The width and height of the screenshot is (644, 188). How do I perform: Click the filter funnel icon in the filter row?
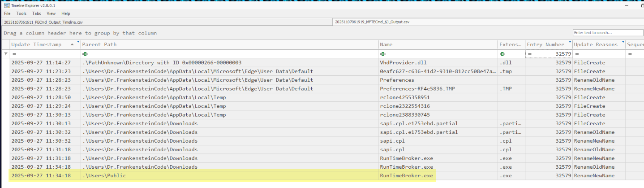click(6, 54)
